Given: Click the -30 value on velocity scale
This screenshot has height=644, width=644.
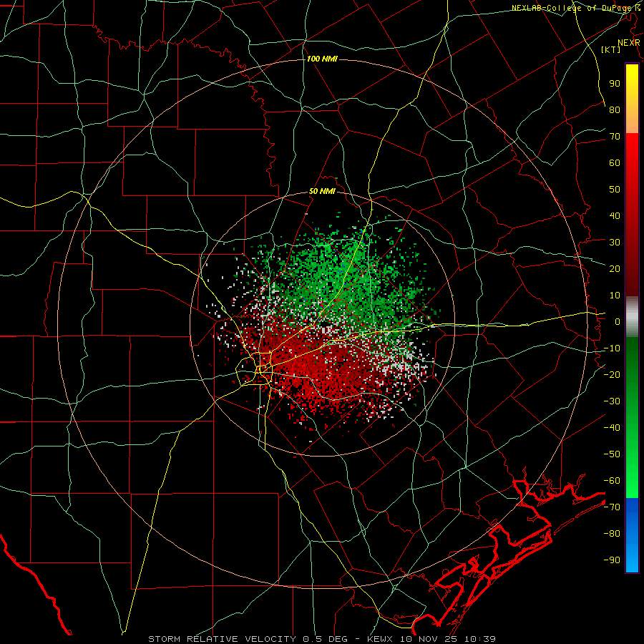Looking at the screenshot, I should (x=612, y=401).
